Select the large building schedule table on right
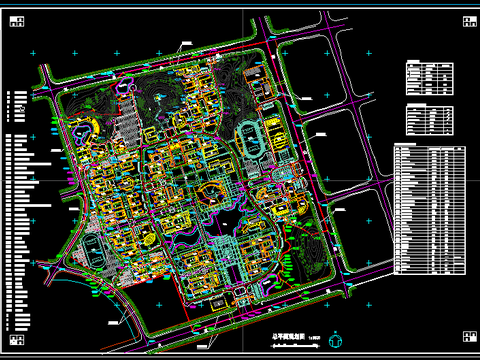Screen dimensions: 480x360 pos(430,210)
